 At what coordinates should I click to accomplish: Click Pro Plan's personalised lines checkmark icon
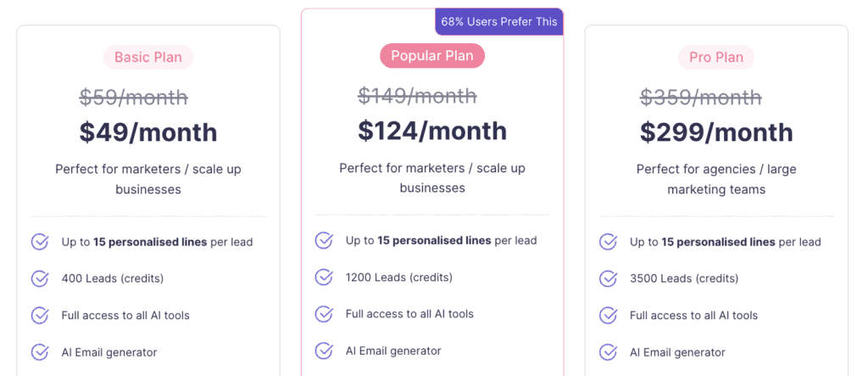point(608,242)
